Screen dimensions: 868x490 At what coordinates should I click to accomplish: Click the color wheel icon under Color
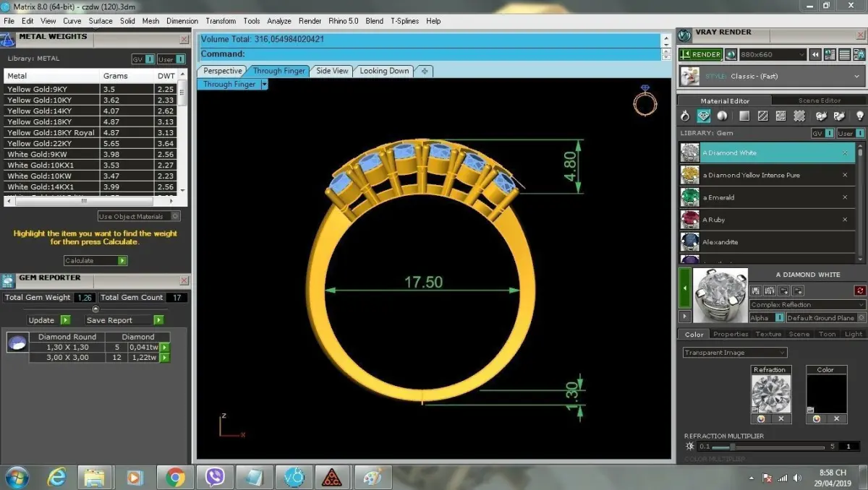coord(817,418)
